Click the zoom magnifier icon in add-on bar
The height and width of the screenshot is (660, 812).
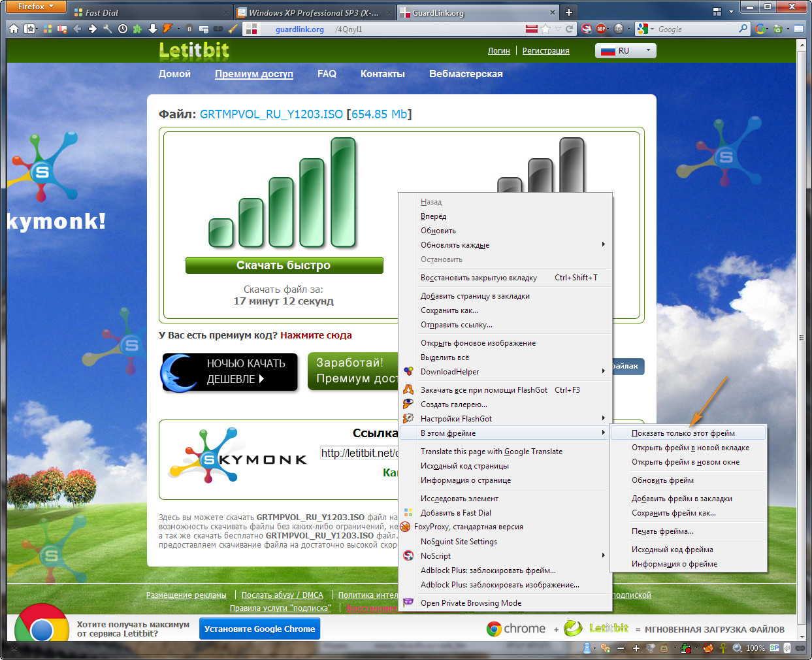pyautogui.click(x=738, y=648)
